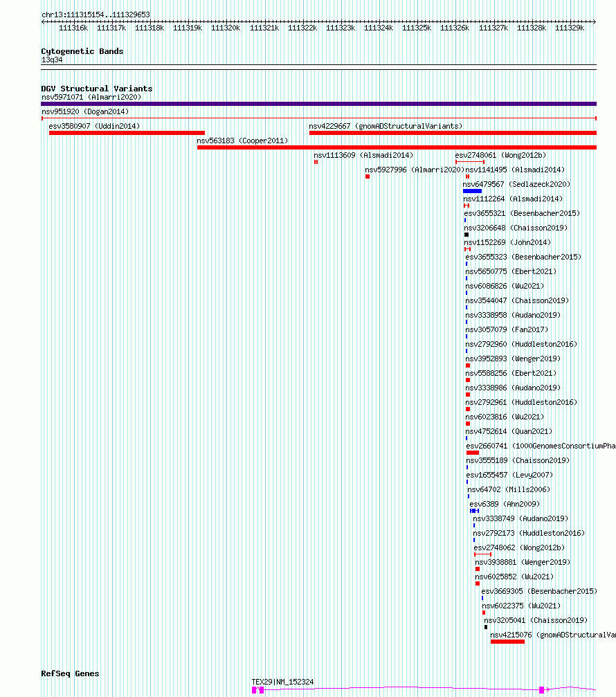
Task: Click blue bar of nsv6479567
Action: [473, 191]
